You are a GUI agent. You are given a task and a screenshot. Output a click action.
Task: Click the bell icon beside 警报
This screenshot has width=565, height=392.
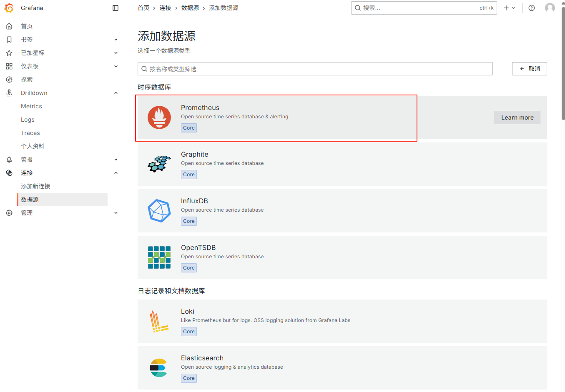click(x=9, y=160)
